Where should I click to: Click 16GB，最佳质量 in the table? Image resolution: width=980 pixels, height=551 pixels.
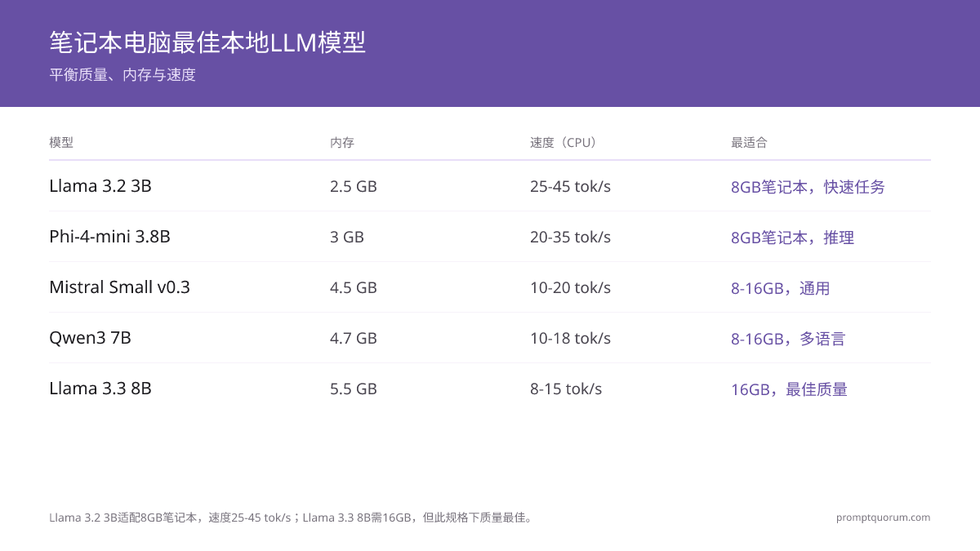[789, 389]
